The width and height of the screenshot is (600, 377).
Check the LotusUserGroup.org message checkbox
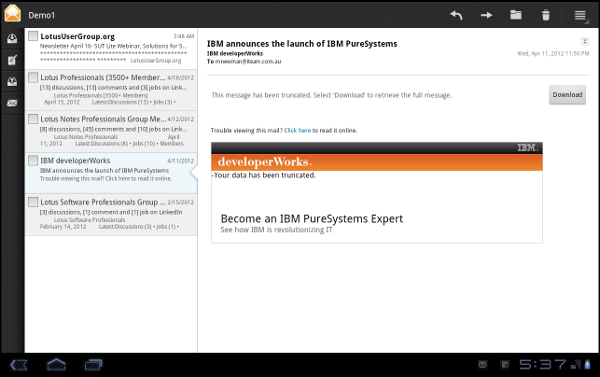pos(33,36)
